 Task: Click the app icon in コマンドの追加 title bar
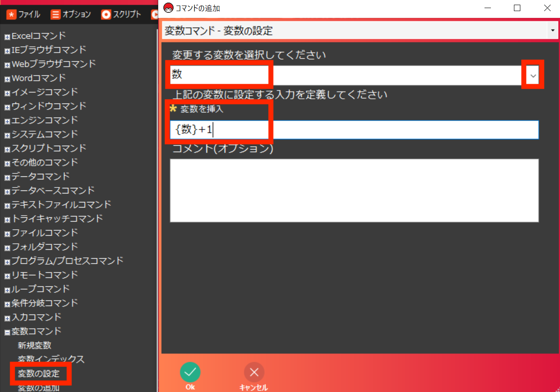[x=169, y=8]
